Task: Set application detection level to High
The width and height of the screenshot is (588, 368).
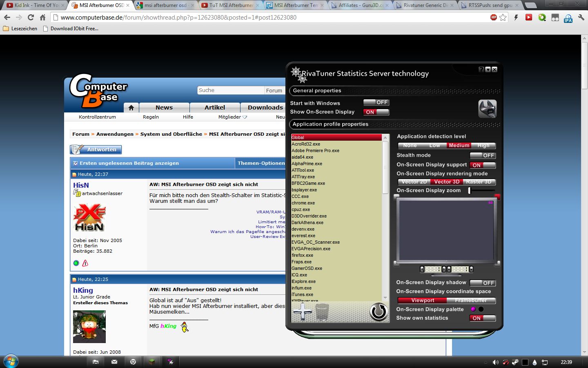Action: pyautogui.click(x=483, y=146)
